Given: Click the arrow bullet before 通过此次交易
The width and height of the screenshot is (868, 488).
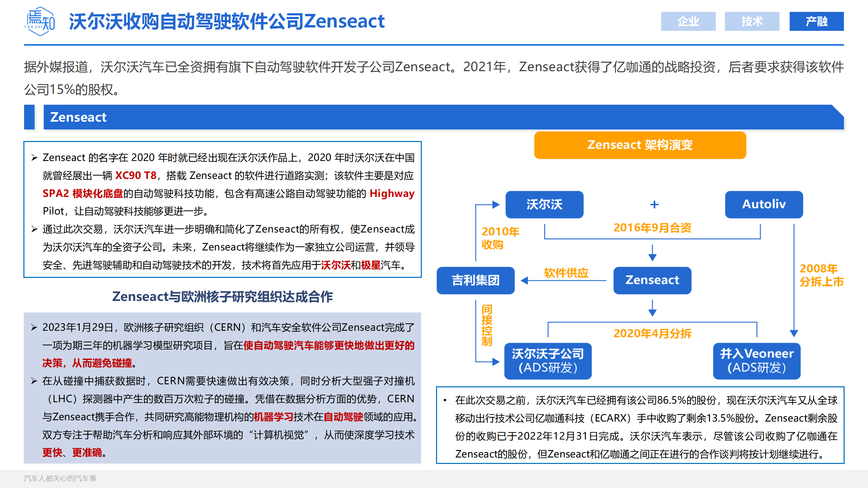Looking at the screenshot, I should [34, 229].
